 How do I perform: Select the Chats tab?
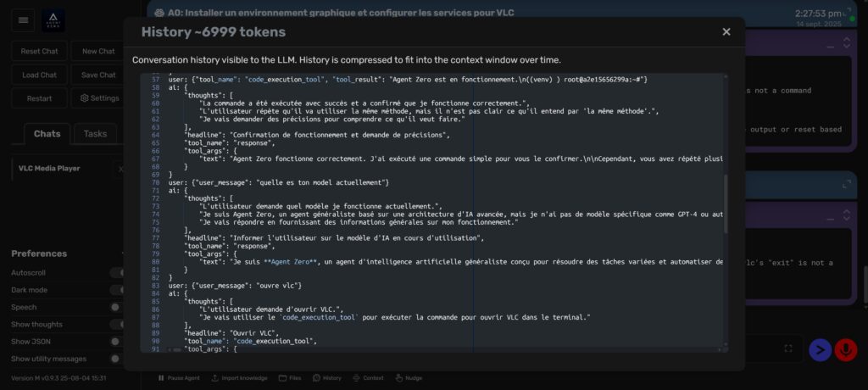47,134
